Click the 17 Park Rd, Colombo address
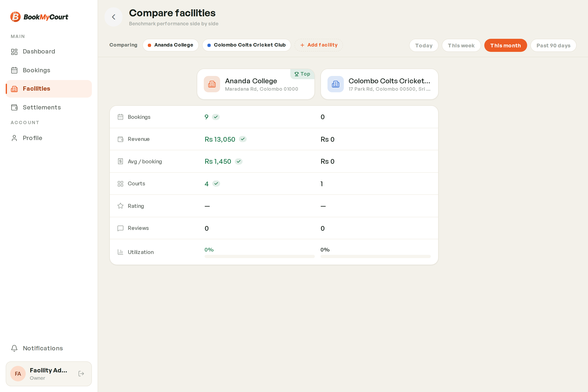The height and width of the screenshot is (392, 588). coord(390,89)
